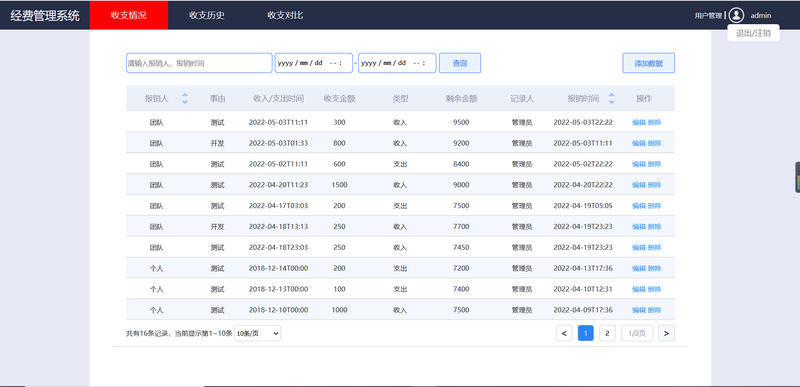Sort by 报销时间 column arrows

611,98
